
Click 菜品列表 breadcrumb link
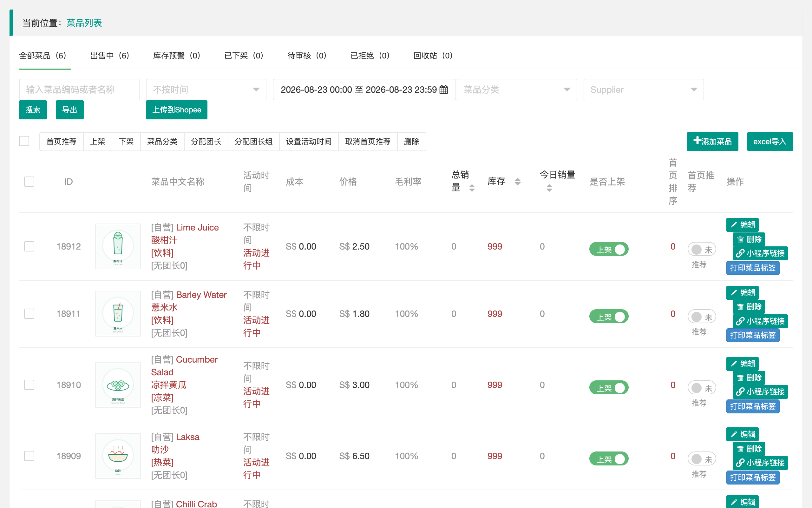coord(84,23)
